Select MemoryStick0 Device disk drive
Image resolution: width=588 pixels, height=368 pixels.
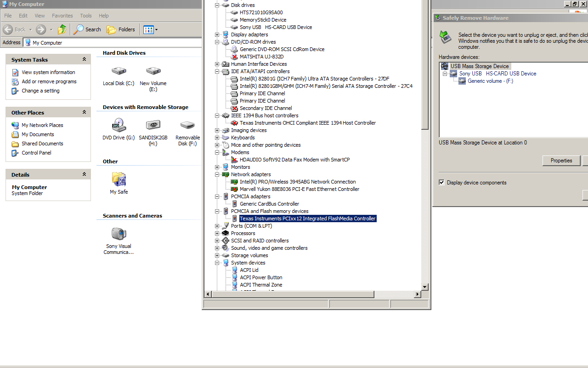(x=263, y=20)
